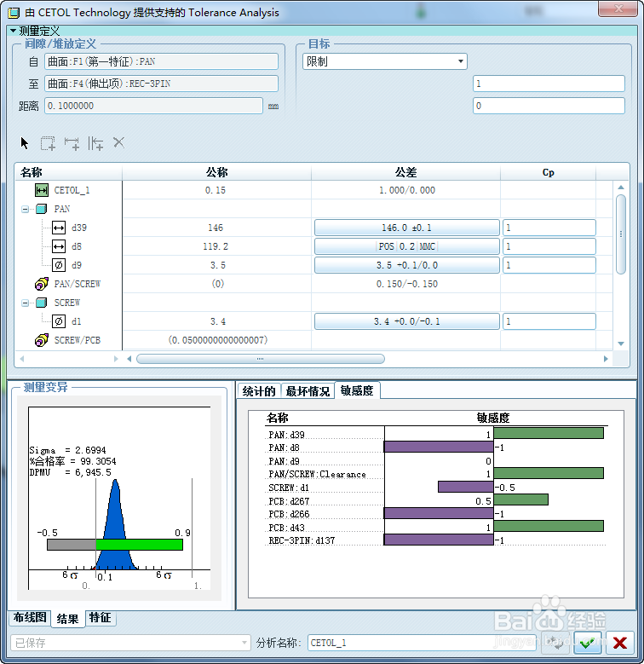Switch to the 统计的 tab
Image resolution: width=644 pixels, height=664 pixels.
[259, 391]
